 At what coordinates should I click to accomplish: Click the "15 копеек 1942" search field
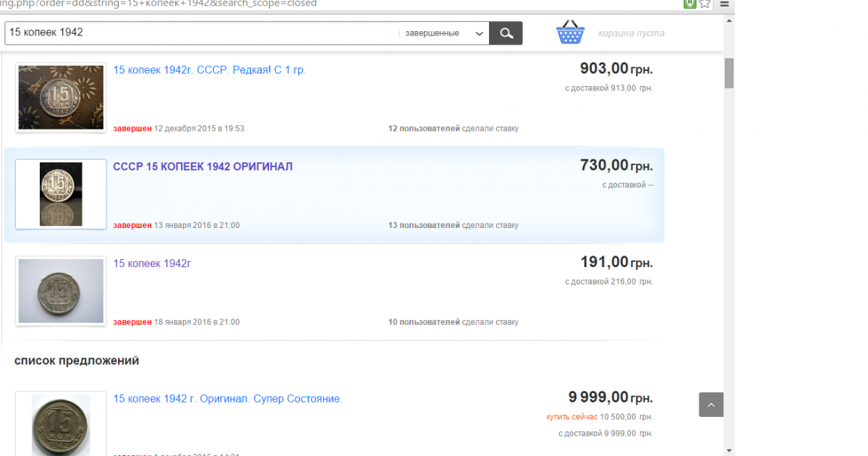coord(201,33)
